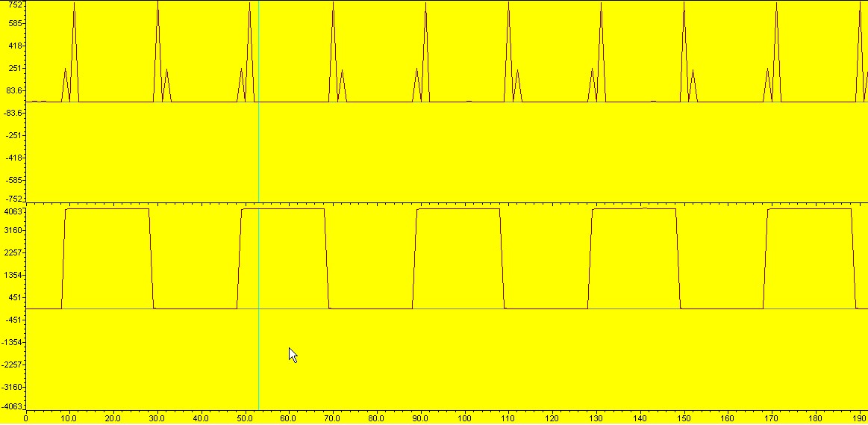Image resolution: width=868 pixels, height=425 pixels.
Task: Click the negative -83.6 Y-axis label
Action: point(13,113)
